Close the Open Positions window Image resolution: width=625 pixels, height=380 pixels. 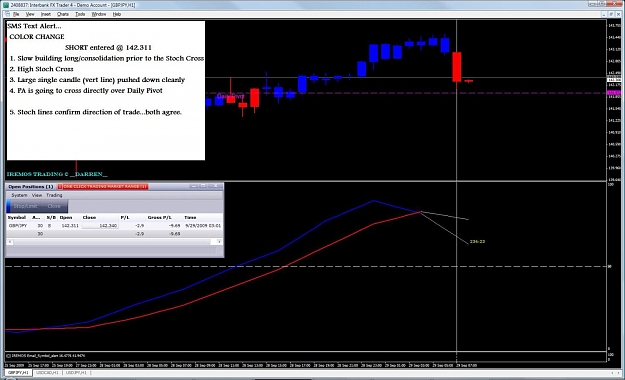(x=215, y=186)
